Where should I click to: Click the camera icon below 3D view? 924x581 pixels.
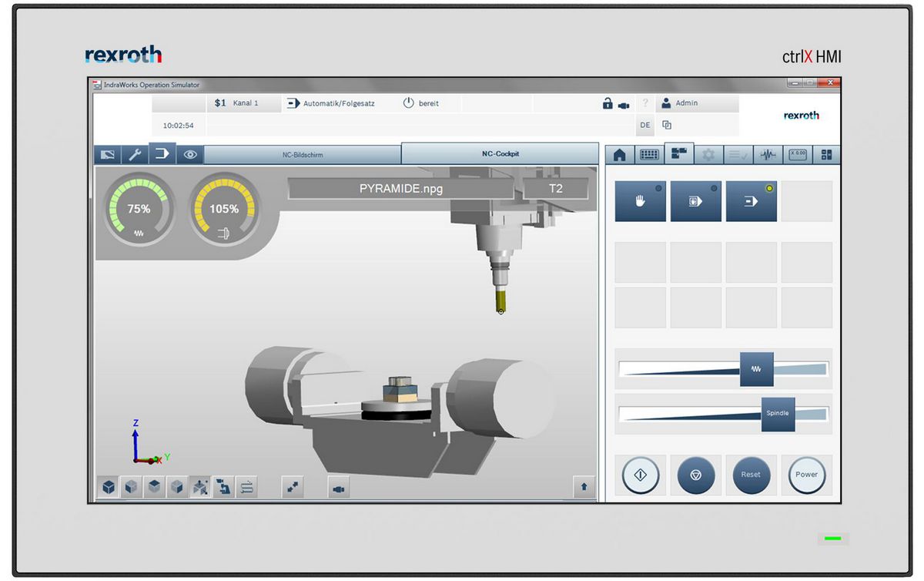(338, 487)
